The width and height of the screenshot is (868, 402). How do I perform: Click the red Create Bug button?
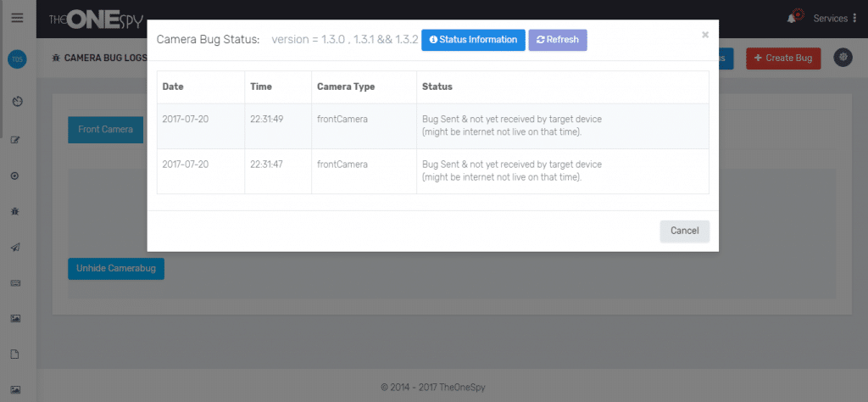pyautogui.click(x=782, y=59)
